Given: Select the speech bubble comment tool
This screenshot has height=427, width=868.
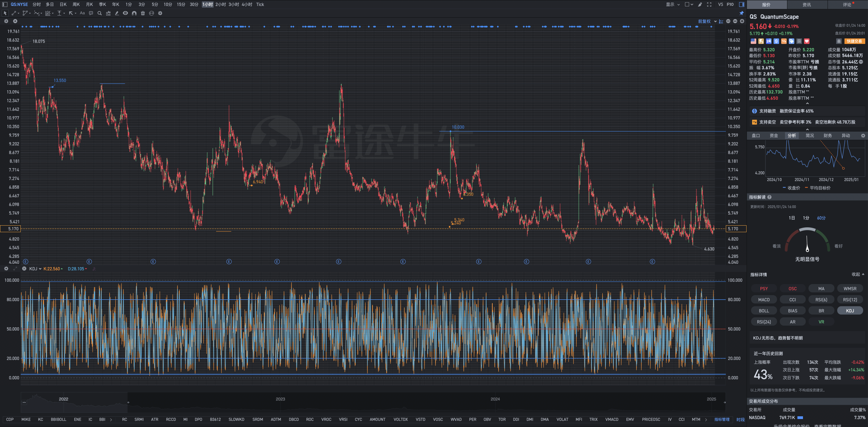Looking at the screenshot, I should pyautogui.click(x=91, y=13).
